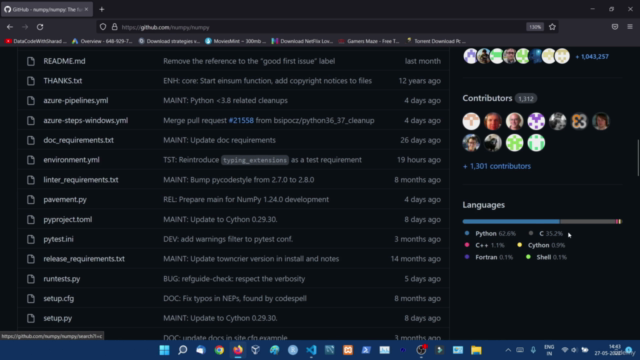Open Download strategies bookmark

[x=169, y=41]
